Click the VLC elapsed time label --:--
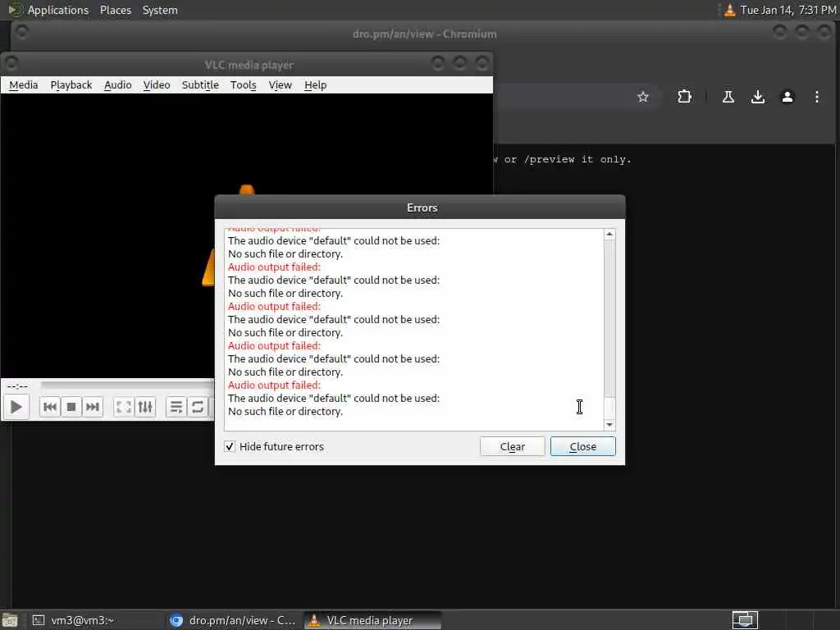 pyautogui.click(x=18, y=386)
